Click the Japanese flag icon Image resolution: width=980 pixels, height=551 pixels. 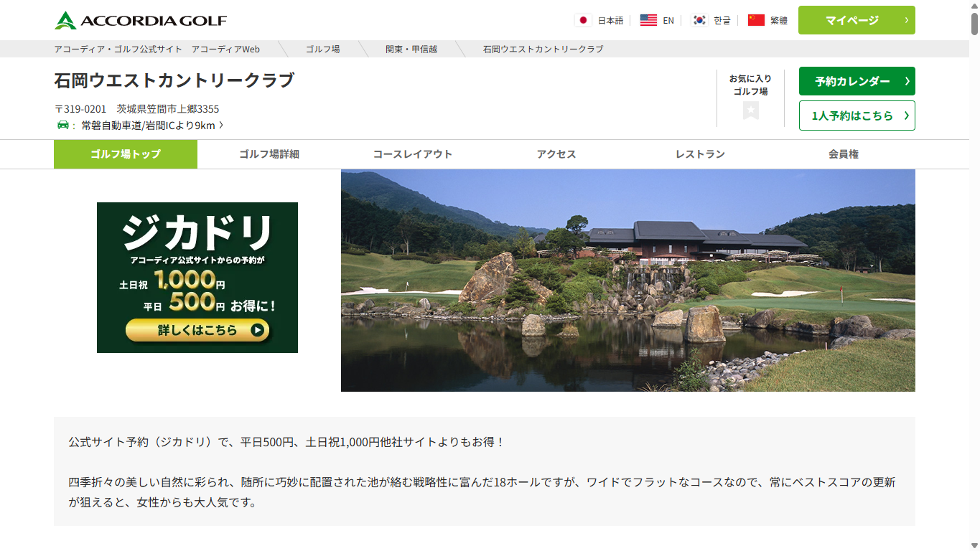(x=584, y=20)
